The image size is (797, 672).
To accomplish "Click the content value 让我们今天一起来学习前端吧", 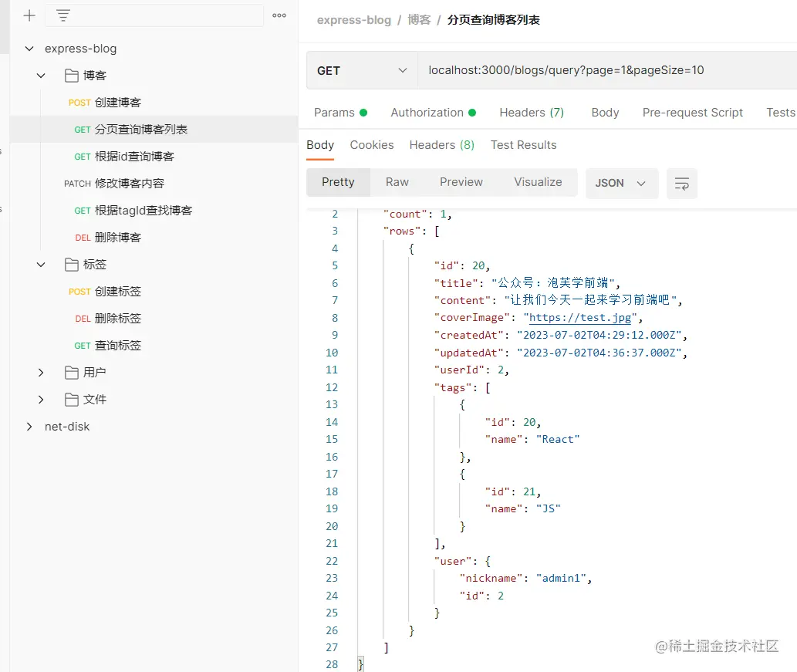I will coord(593,300).
